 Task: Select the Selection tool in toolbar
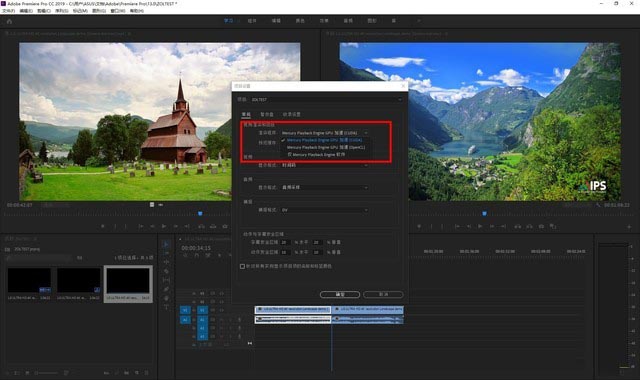click(166, 244)
